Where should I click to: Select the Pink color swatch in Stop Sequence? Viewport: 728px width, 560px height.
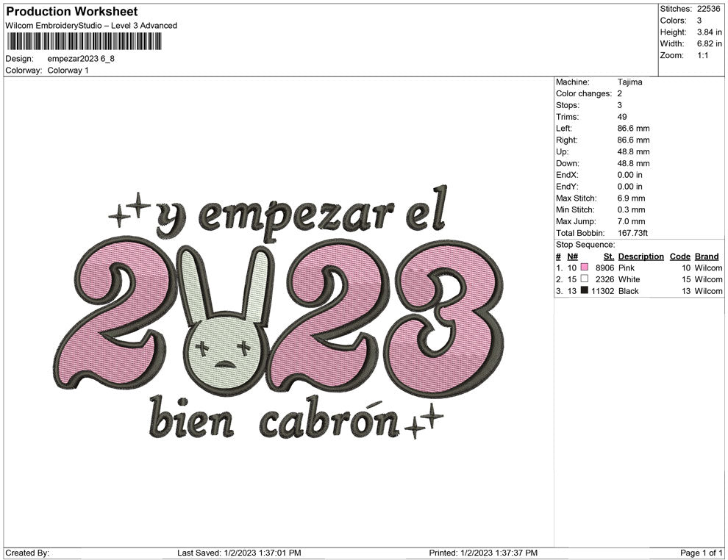coord(584,268)
